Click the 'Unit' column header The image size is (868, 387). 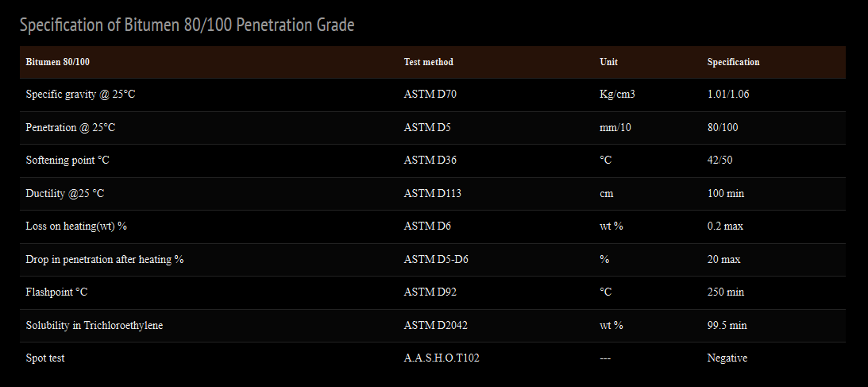[608, 62]
